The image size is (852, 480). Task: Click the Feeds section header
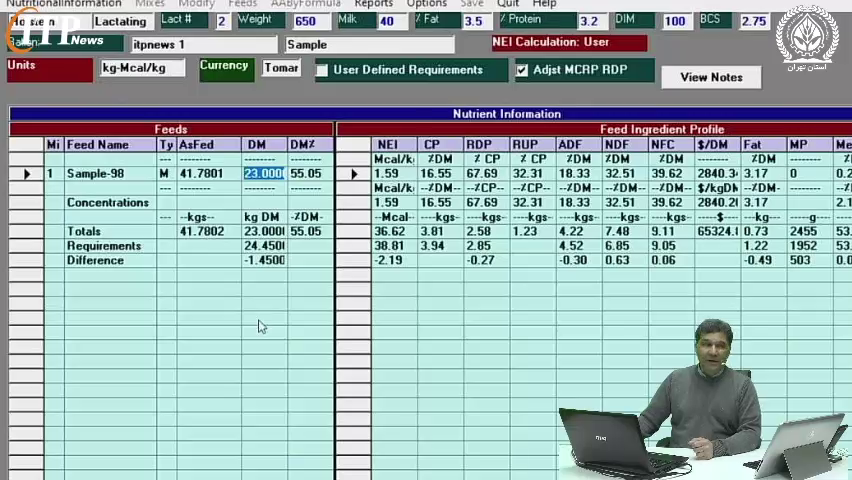[x=171, y=129]
